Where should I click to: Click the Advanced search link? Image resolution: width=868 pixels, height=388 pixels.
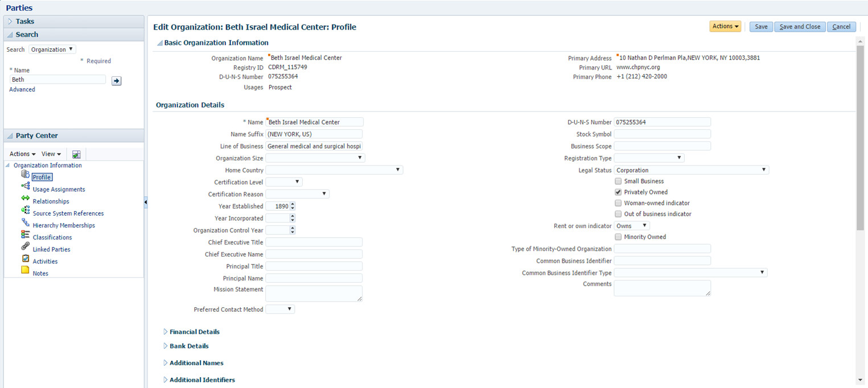pos(22,89)
